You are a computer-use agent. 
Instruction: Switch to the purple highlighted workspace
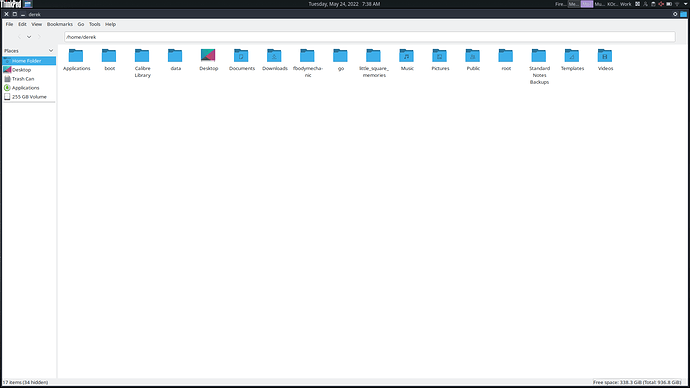point(587,4)
